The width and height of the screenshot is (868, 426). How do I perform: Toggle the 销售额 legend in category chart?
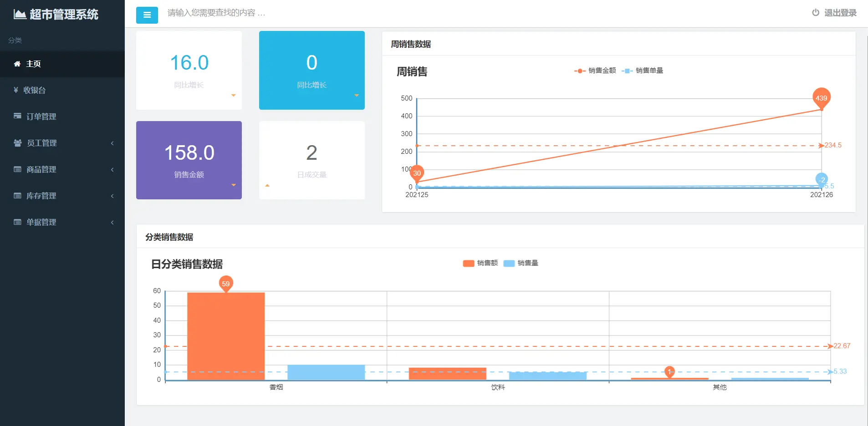480,263
